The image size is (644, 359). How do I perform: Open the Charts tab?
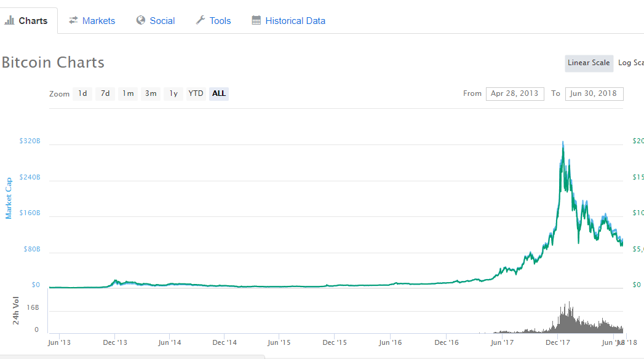point(27,20)
